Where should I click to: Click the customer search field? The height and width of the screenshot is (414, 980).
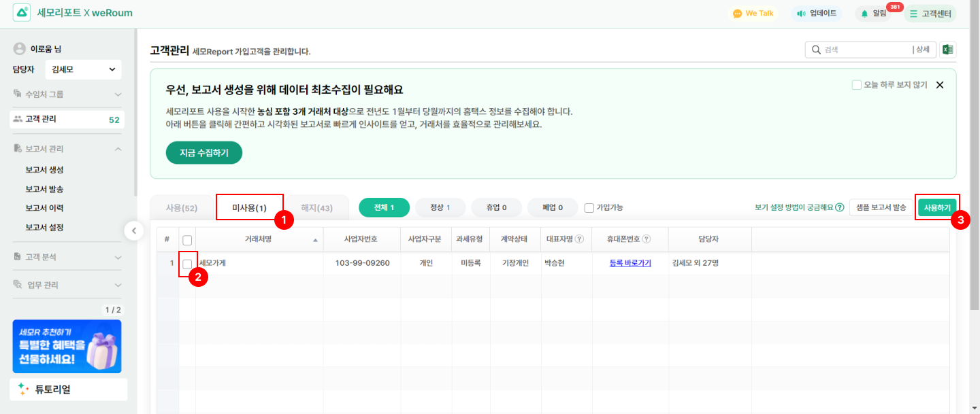tap(864, 50)
